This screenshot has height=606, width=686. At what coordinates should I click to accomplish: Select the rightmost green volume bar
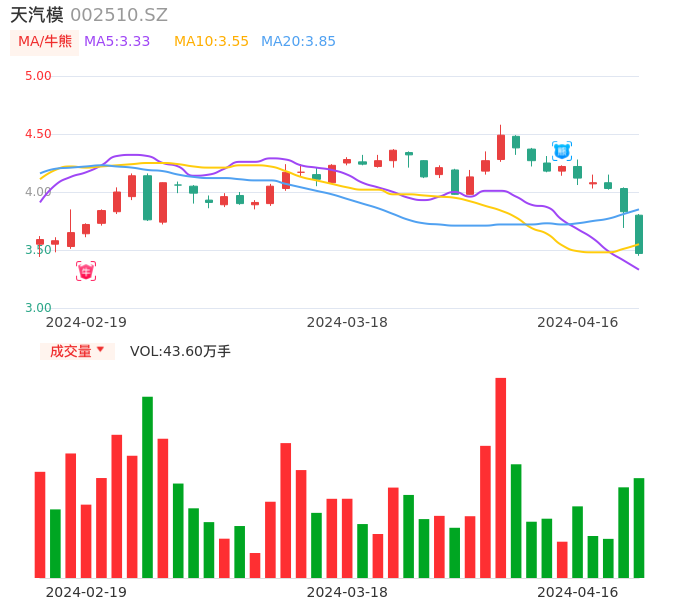click(x=639, y=528)
